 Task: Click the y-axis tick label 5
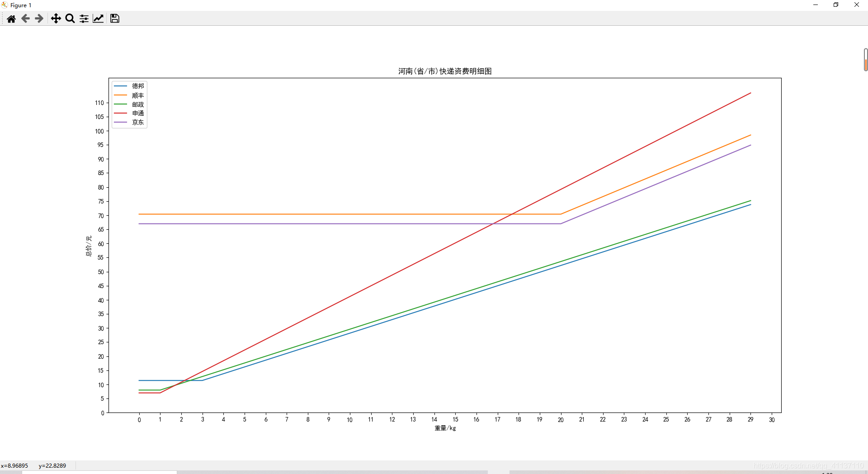(102, 398)
